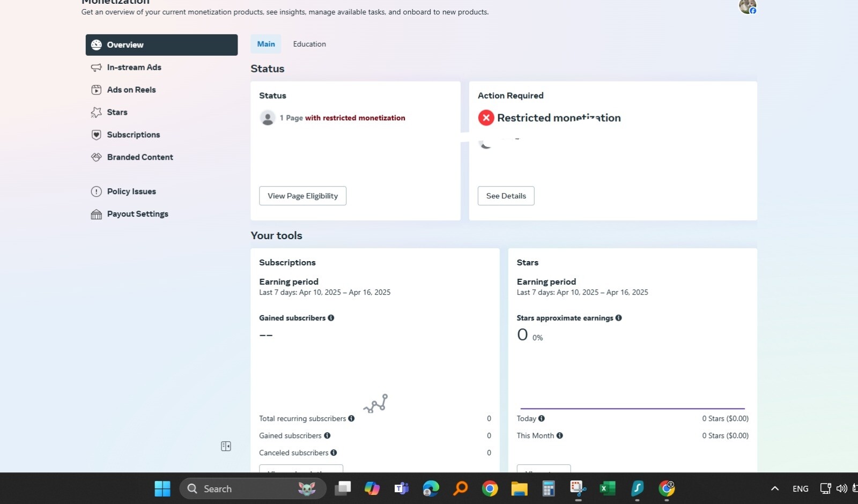Viewport: 858px width, 504px height.
Task: Open the Calculator app from taskbar
Action: tap(549, 489)
